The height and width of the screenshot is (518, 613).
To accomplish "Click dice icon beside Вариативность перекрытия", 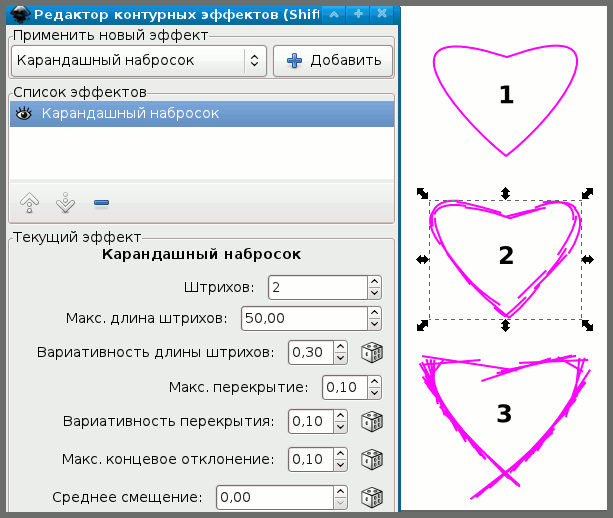I will [x=372, y=421].
